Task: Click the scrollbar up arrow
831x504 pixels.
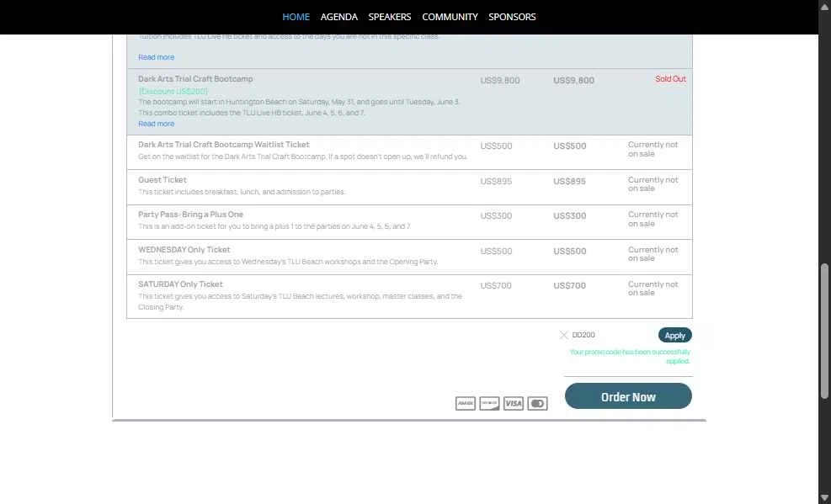Action: (x=824, y=7)
